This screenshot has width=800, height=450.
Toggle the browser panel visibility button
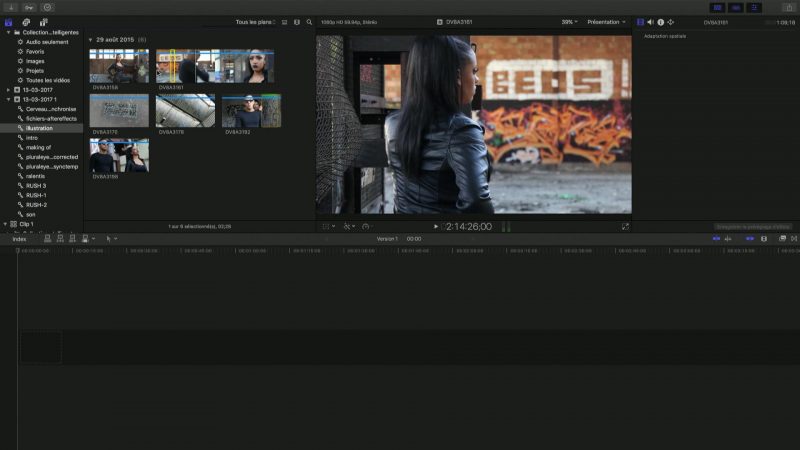[717, 7]
